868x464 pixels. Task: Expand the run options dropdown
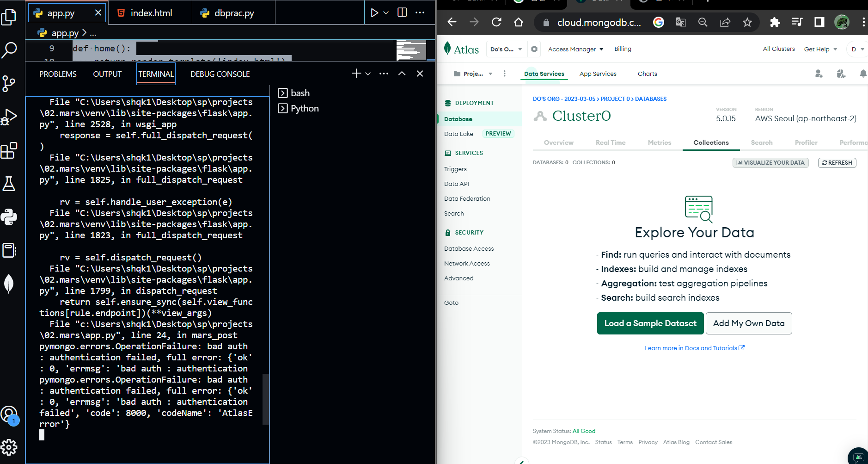(386, 12)
